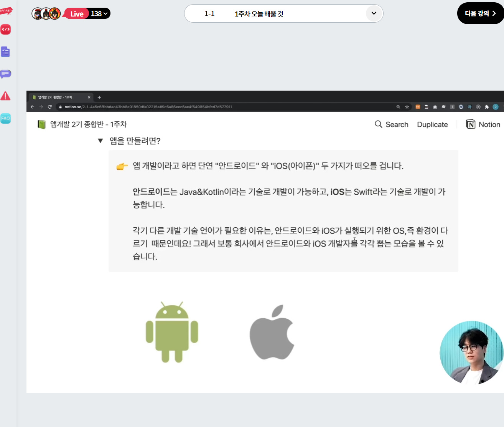Open the purple checklist document icon
The height and width of the screenshot is (427, 504).
[5, 51]
